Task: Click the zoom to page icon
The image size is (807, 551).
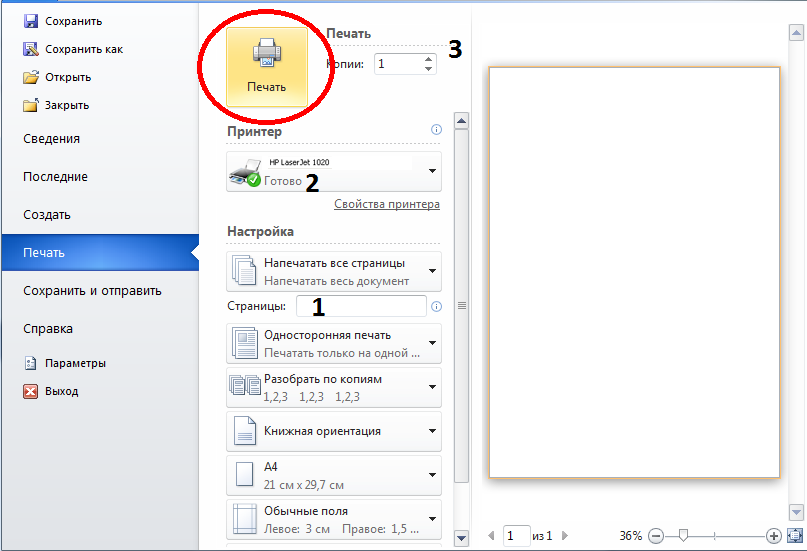Action: click(795, 536)
